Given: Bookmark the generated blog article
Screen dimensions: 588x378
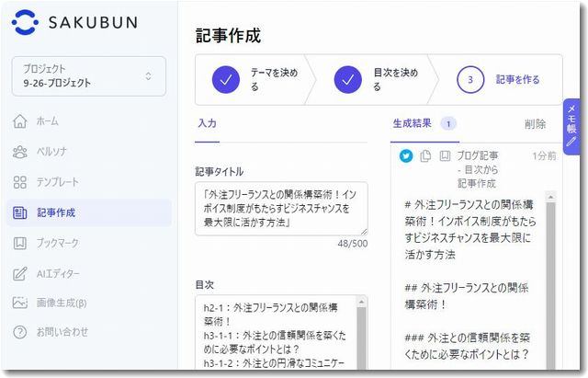Looking at the screenshot, I should pos(445,155).
